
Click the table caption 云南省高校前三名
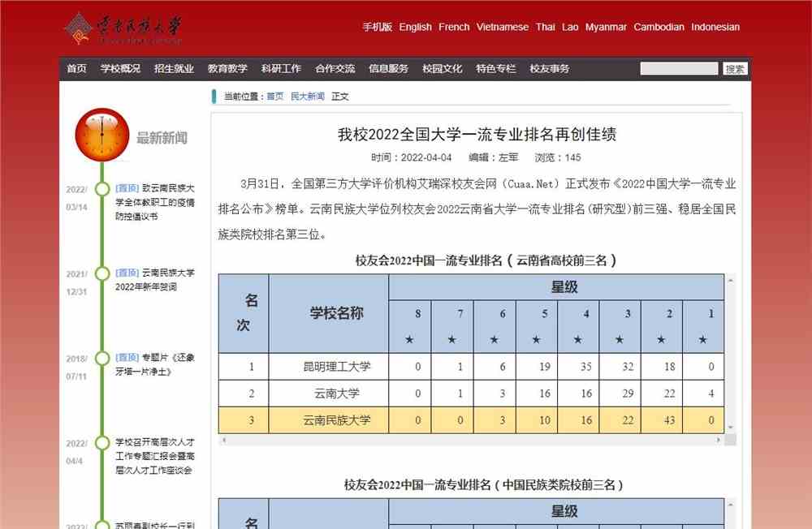[x=486, y=260]
